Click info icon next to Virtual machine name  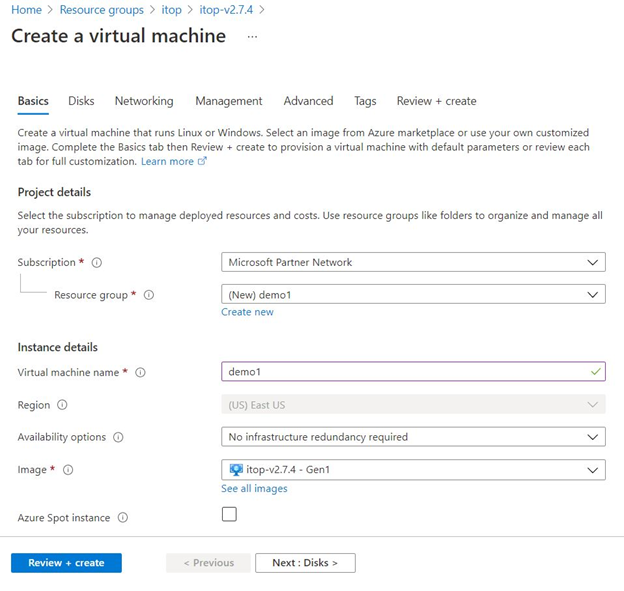[x=140, y=373]
